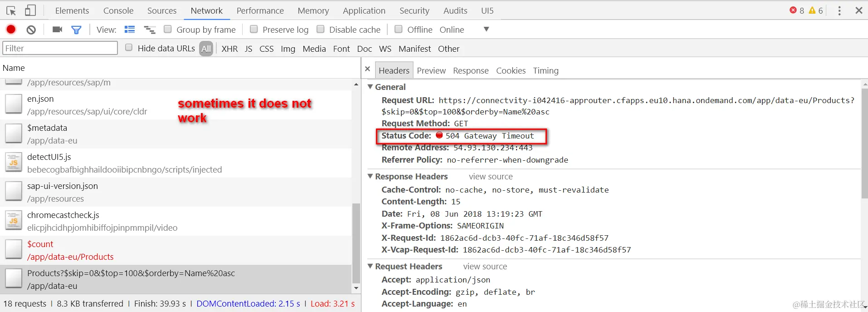868x312 pixels.
Task: Collapse the General section
Action: tap(371, 86)
